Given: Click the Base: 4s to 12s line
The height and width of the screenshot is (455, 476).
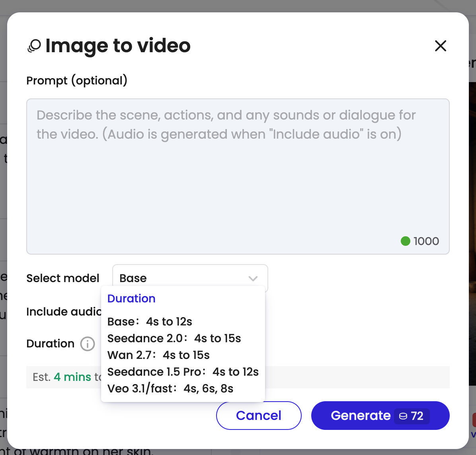Looking at the screenshot, I should [150, 322].
